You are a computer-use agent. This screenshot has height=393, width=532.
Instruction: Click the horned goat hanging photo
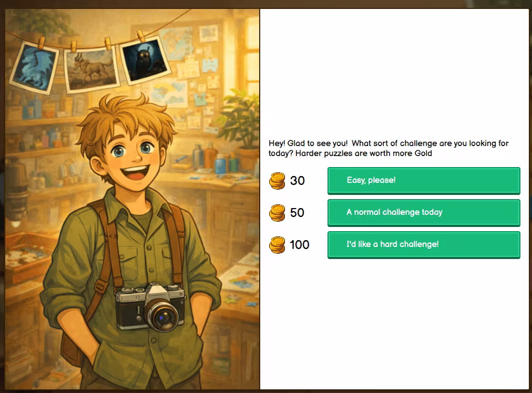point(91,69)
